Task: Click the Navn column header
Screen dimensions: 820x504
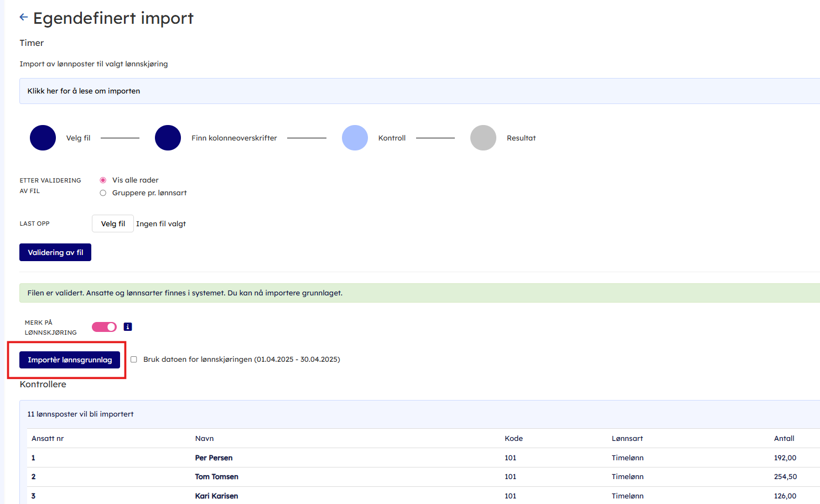Action: (x=204, y=439)
